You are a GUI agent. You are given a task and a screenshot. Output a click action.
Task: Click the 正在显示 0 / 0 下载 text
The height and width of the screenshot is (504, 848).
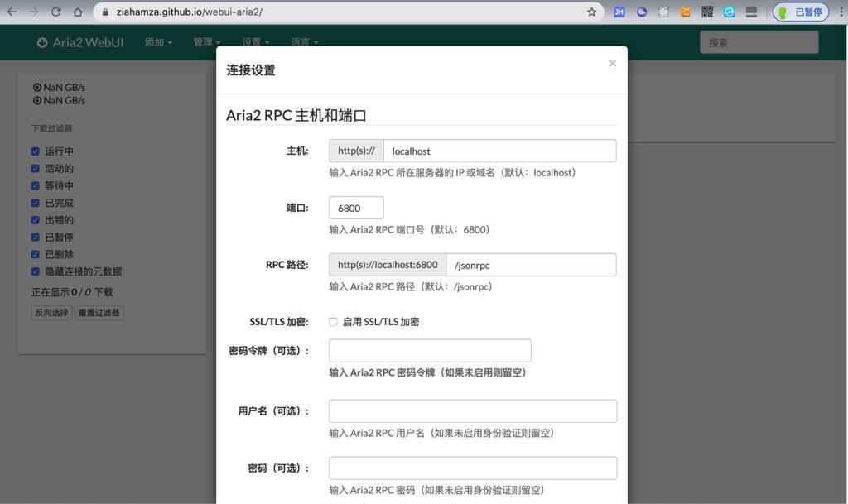(72, 292)
